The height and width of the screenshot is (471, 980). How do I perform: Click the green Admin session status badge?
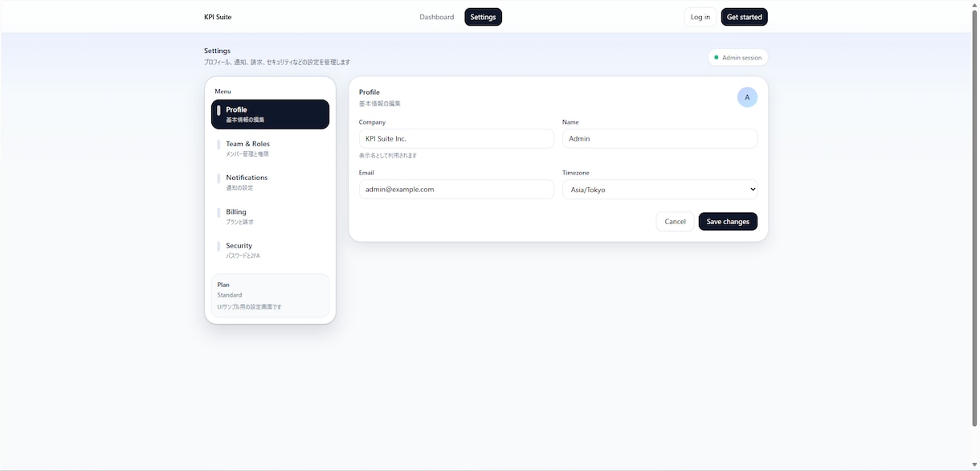737,57
